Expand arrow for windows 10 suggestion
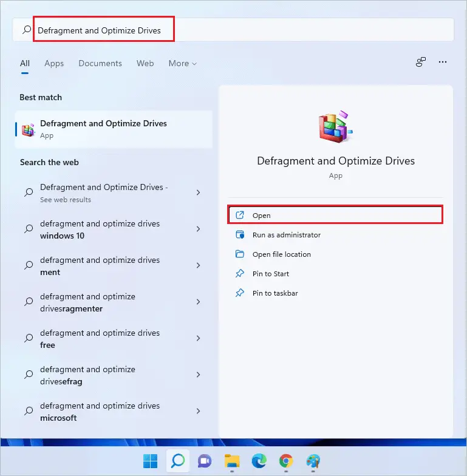The width and height of the screenshot is (467, 476). coord(198,229)
